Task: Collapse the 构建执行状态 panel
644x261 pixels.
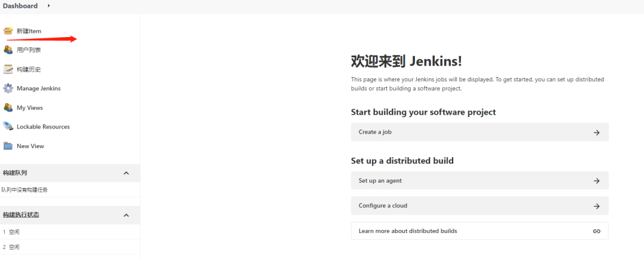Action: [126, 215]
